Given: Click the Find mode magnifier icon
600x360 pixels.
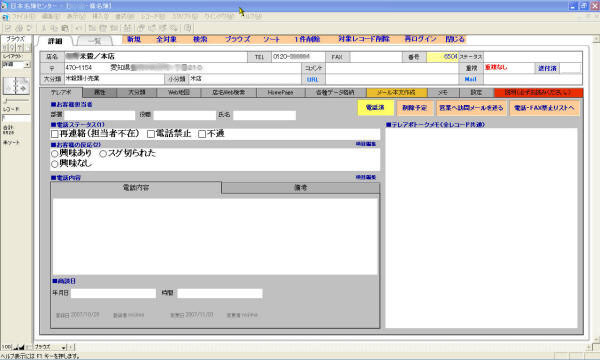Looking at the screenshot, I should tap(12, 47).
